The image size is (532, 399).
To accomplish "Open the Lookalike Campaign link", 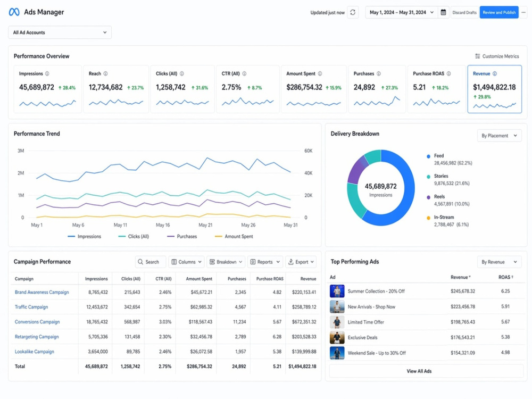I will point(34,352).
